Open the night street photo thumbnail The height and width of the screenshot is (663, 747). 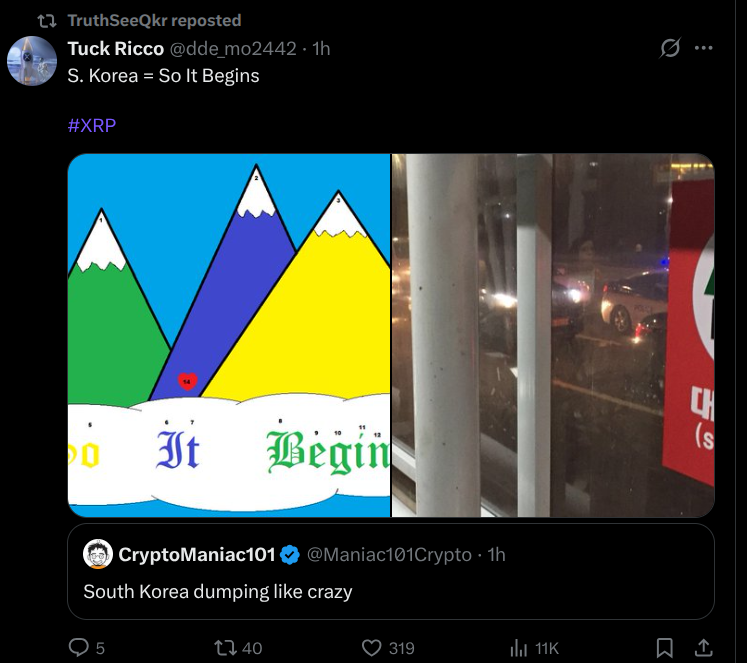pos(552,335)
